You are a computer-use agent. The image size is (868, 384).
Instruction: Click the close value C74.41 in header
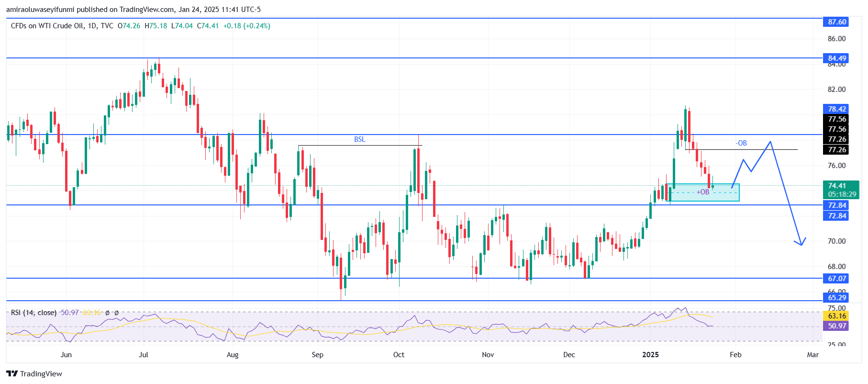point(208,26)
